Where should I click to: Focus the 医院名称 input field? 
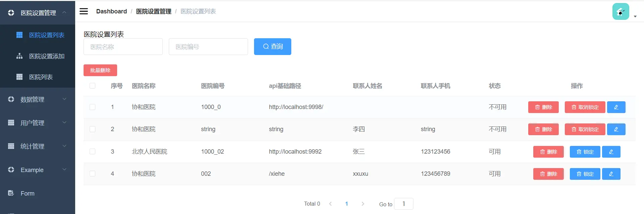[123, 47]
